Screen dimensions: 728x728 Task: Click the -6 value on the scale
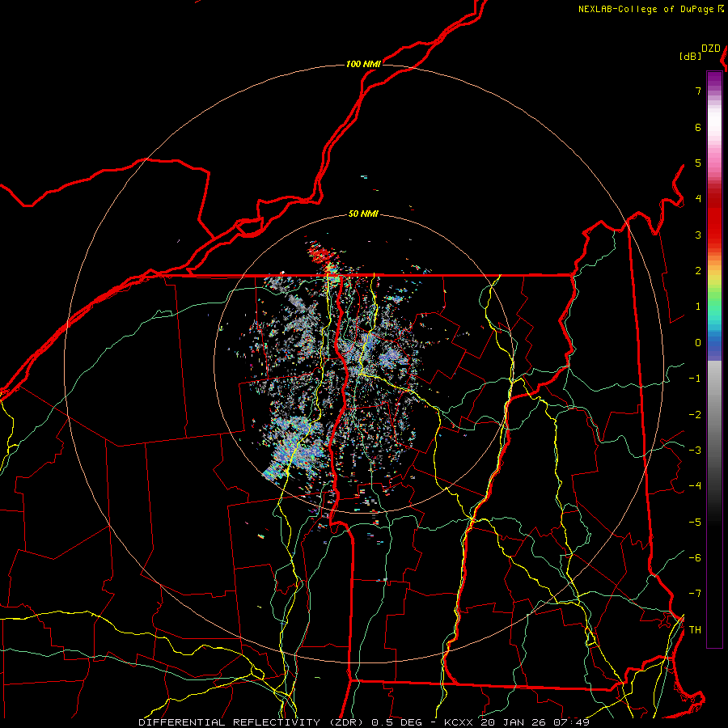click(695, 557)
